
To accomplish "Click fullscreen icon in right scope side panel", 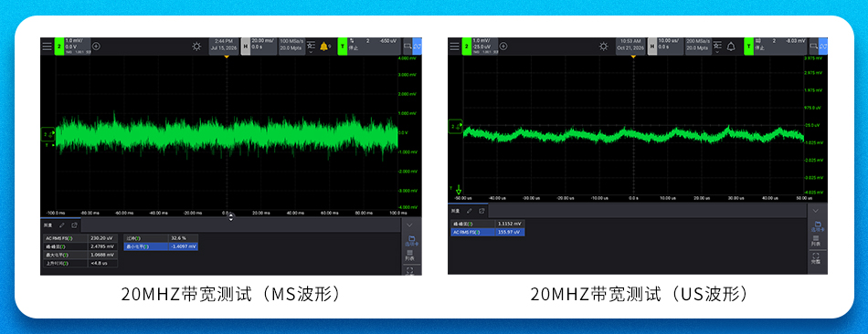I will pos(815,258).
